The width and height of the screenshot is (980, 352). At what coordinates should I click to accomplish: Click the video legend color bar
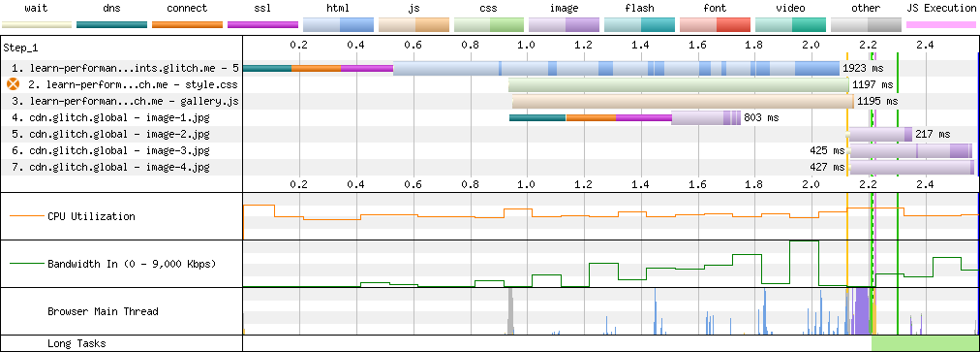click(790, 25)
